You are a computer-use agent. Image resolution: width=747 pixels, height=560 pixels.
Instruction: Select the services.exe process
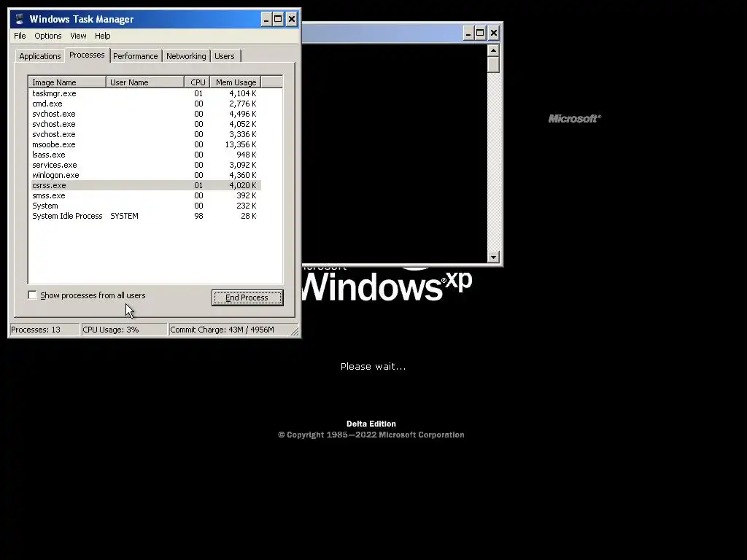pos(146,165)
